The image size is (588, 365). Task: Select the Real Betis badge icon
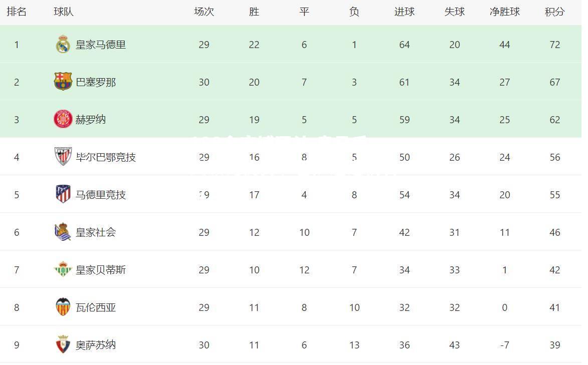tap(63, 269)
